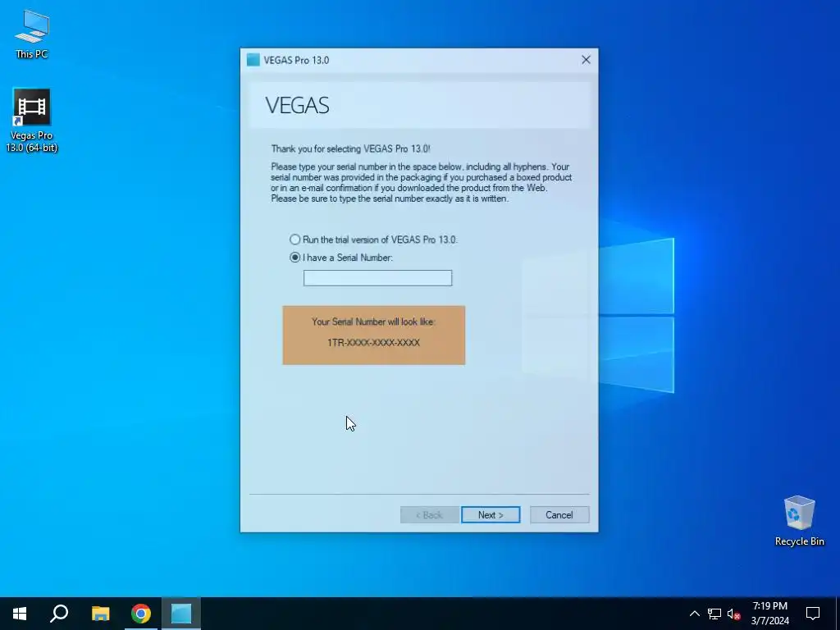Select Run the trial version option
Viewport: 840px width, 630px height.
(x=373, y=240)
